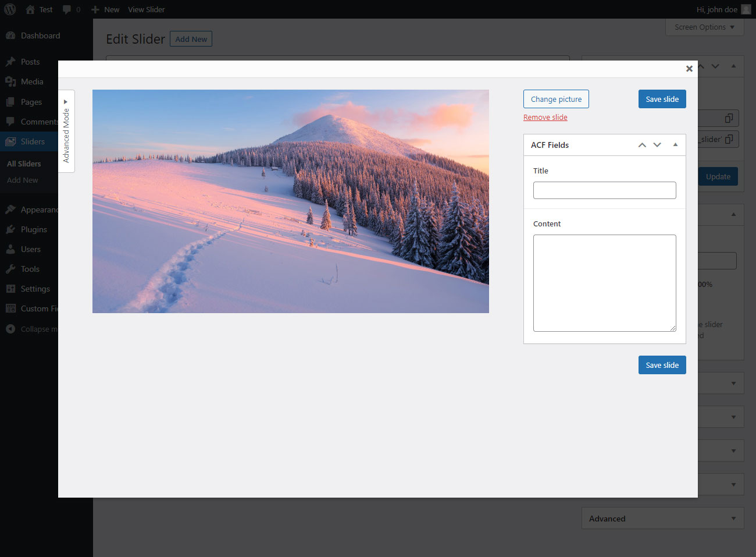Click the Sliders icon in sidebar
The height and width of the screenshot is (557, 756).
tap(10, 141)
